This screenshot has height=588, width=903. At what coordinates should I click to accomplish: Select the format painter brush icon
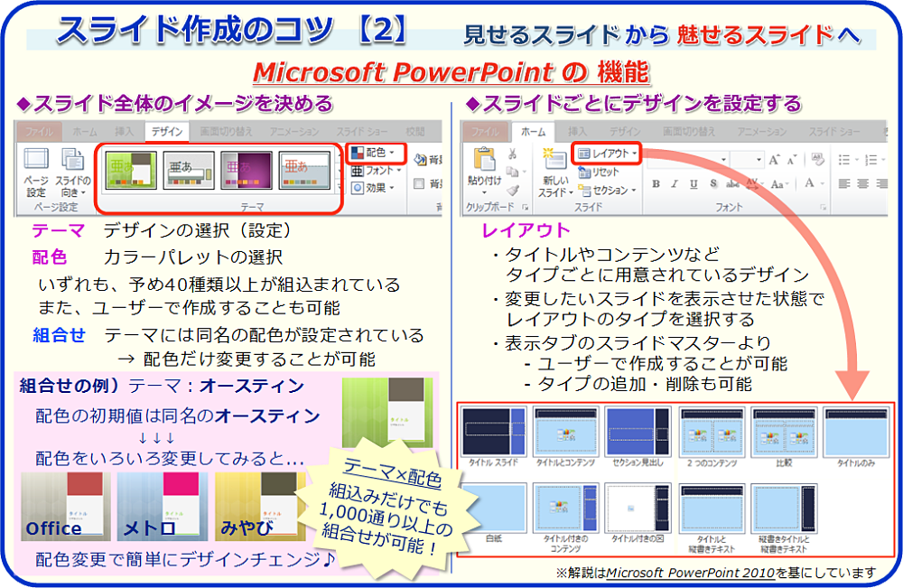pyautogui.click(x=513, y=191)
